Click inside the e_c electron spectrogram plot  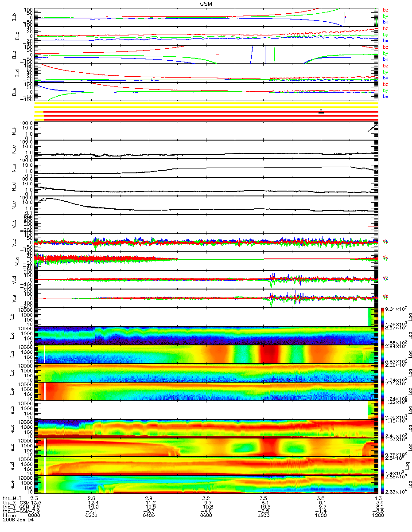tap(207, 429)
